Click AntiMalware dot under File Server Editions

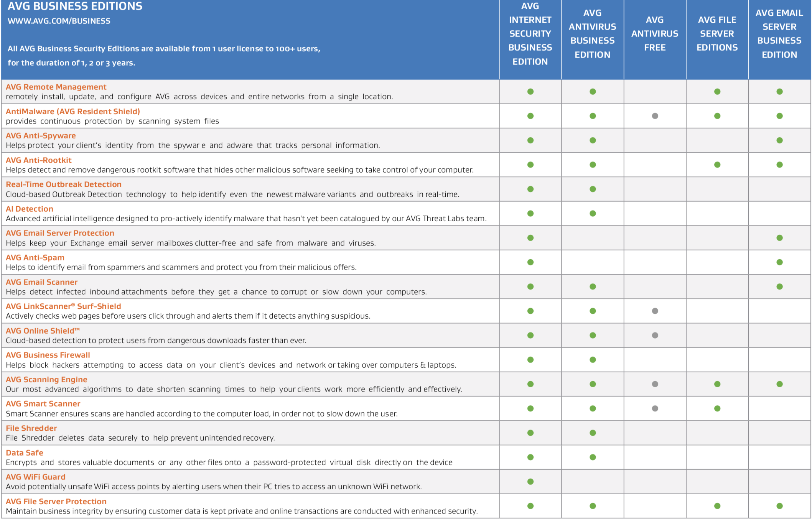coord(717,116)
